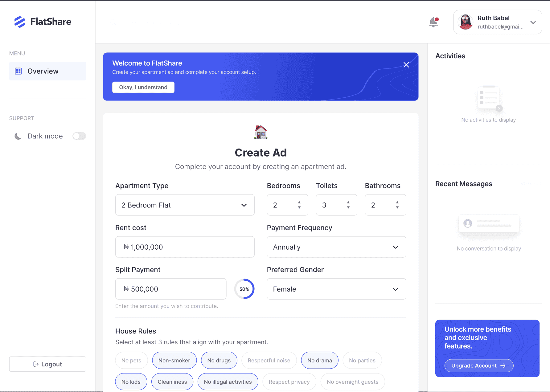Screen dimensions: 550x392
Task: Click the Overview grid icon
Action: [18, 71]
